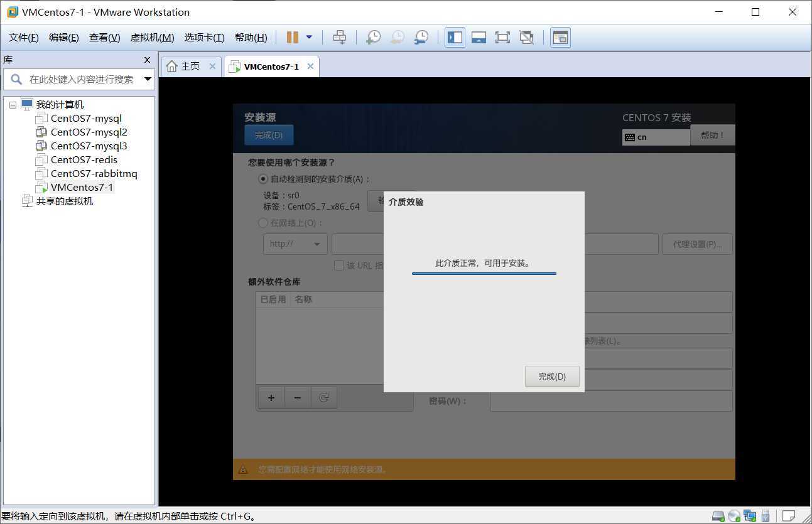Select VMCentos7-1 in the library tree
This screenshot has height=524, width=812.
82,187
